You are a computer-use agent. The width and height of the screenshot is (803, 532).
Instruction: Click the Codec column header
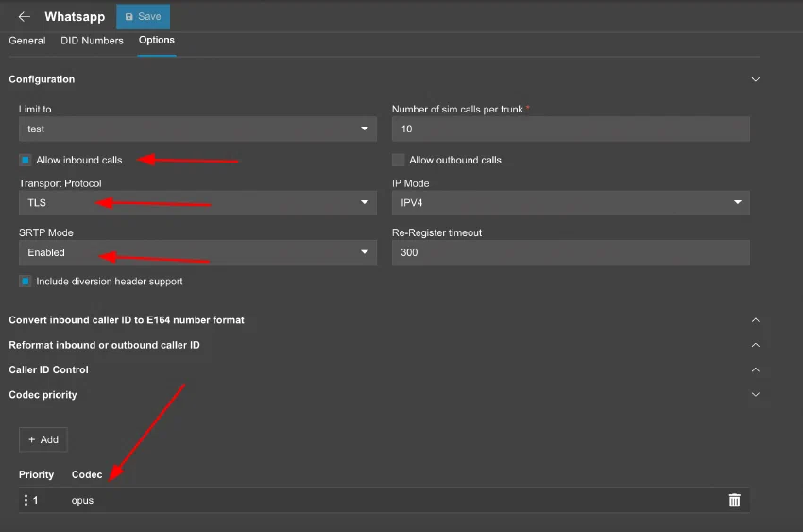[x=87, y=474]
